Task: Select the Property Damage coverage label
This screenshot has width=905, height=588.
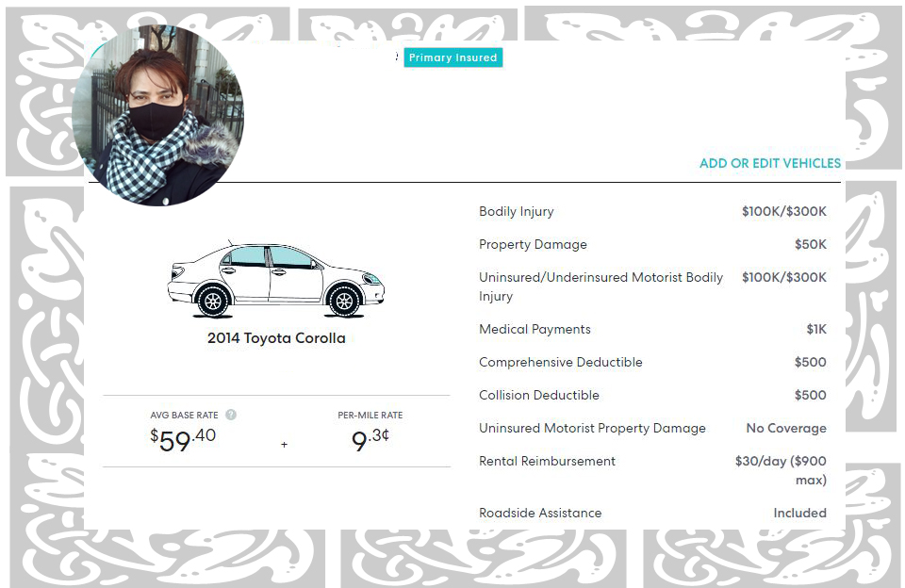Action: tap(533, 244)
